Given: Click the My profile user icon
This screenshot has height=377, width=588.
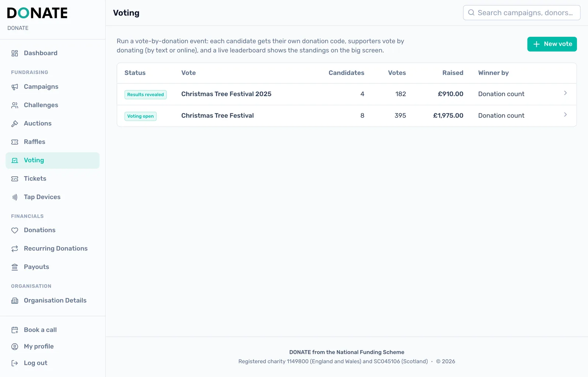Looking at the screenshot, I should click(15, 346).
